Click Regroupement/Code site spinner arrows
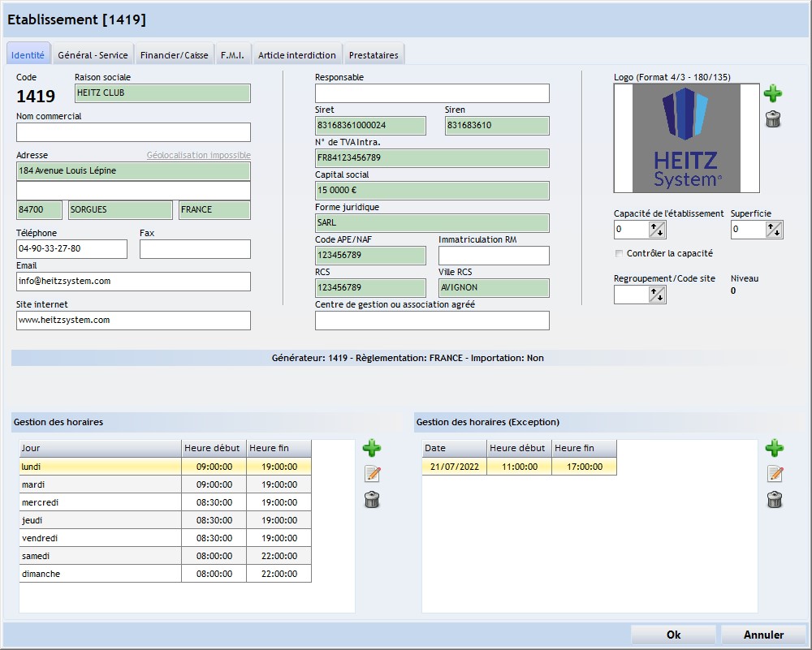 click(x=657, y=295)
